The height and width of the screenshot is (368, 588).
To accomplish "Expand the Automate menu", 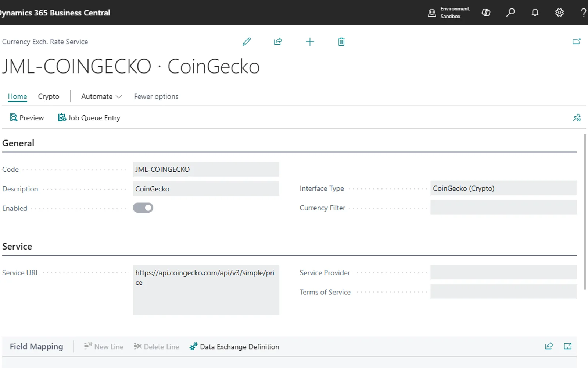I will (x=101, y=96).
